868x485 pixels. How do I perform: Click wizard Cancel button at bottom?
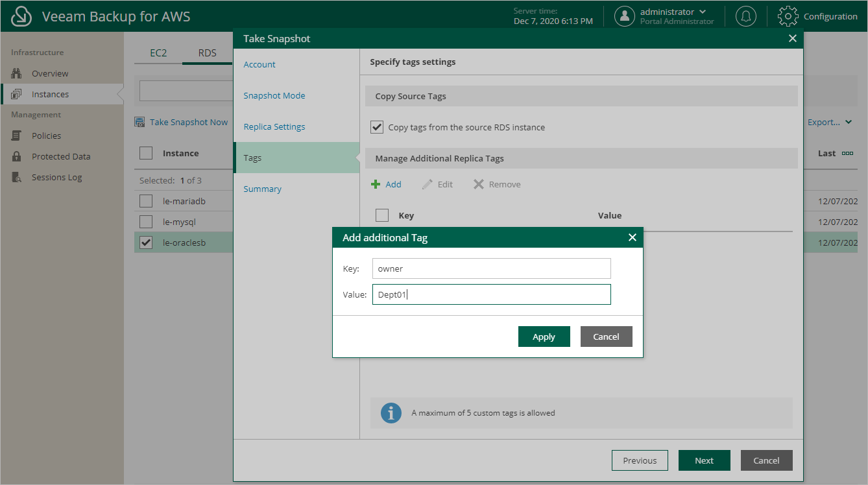coord(766,460)
